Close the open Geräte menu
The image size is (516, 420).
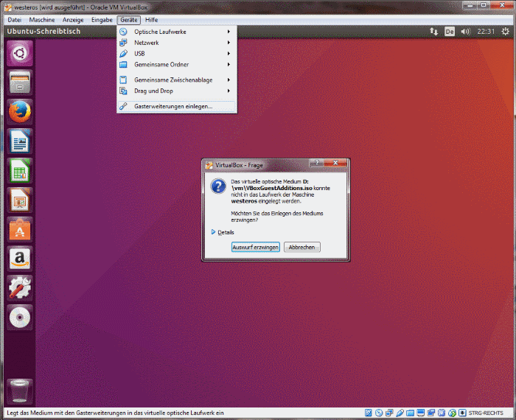coord(129,20)
